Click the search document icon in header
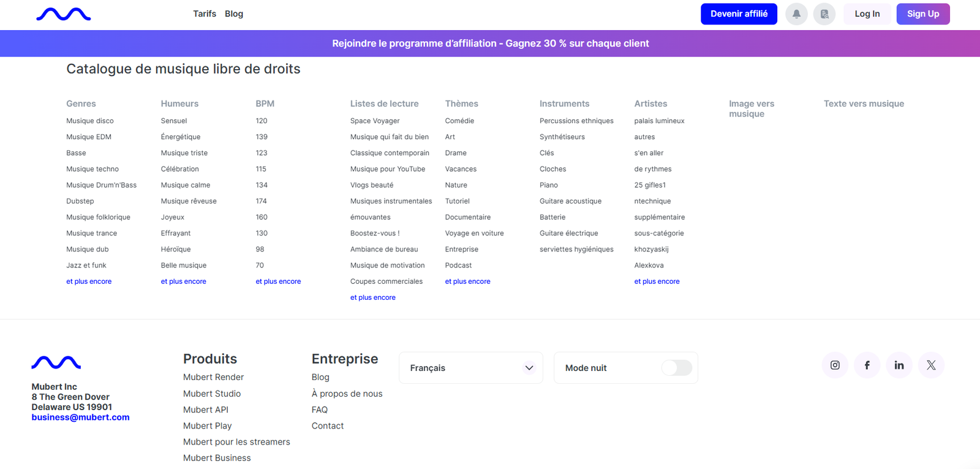980x469 pixels. (824, 14)
